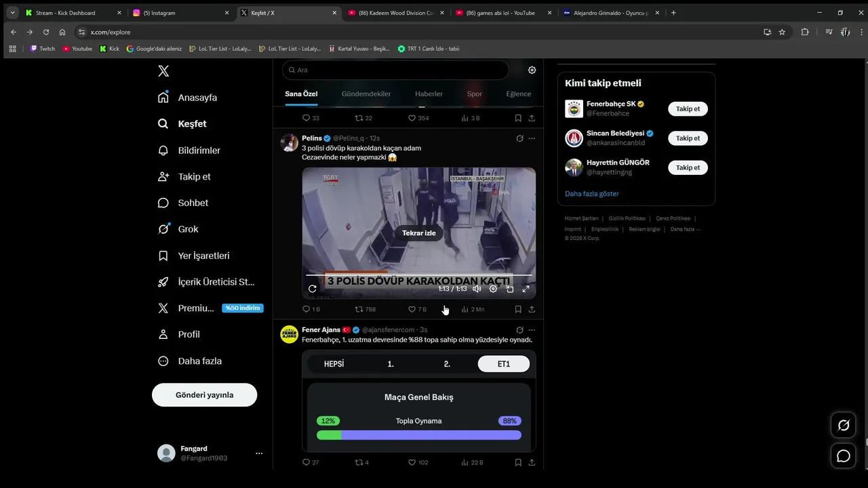Mute the video volume icon
868x488 pixels.
(477, 289)
